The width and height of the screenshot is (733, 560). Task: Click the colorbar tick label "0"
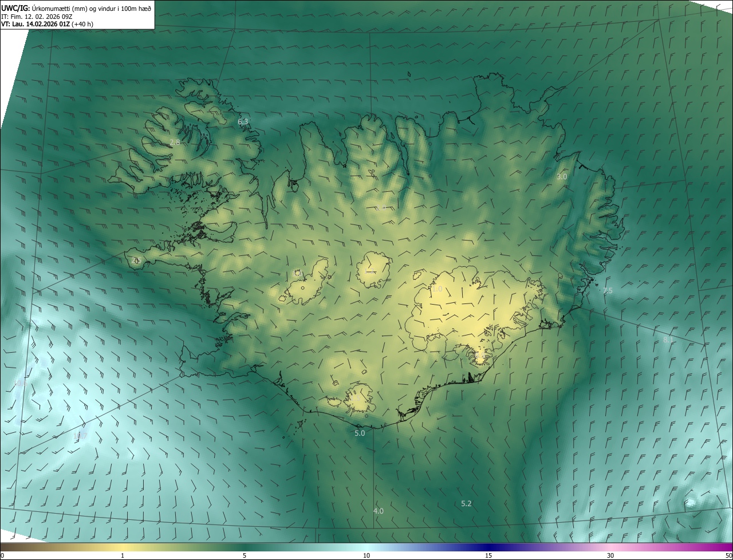2,555
